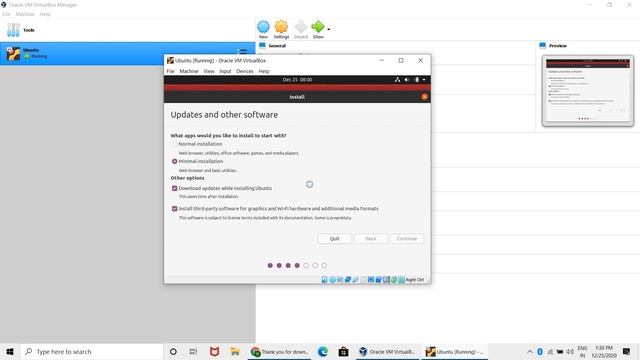Click network adapter icon in VM status bar
This screenshot has height=360, width=640.
pyautogui.click(x=348, y=280)
